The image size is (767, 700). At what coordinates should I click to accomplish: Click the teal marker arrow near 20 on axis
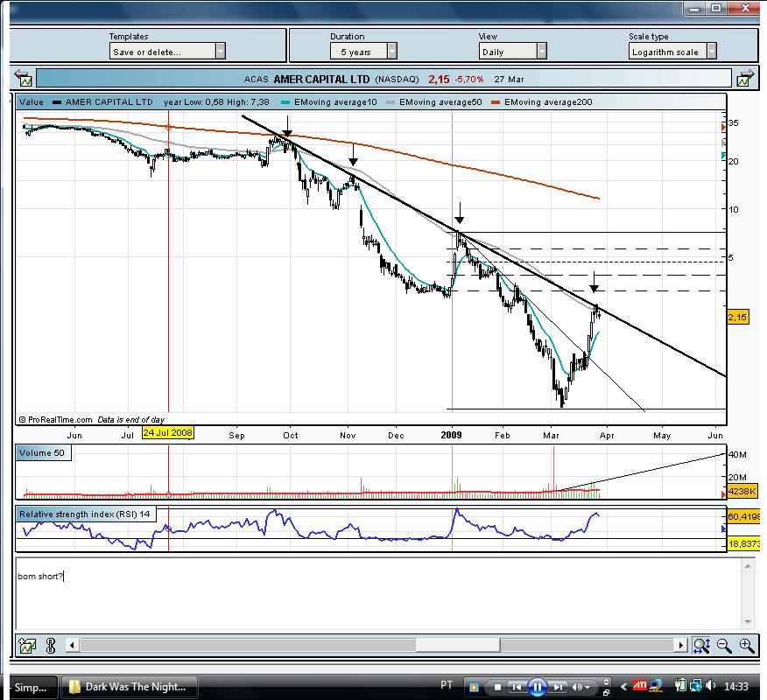(723, 156)
